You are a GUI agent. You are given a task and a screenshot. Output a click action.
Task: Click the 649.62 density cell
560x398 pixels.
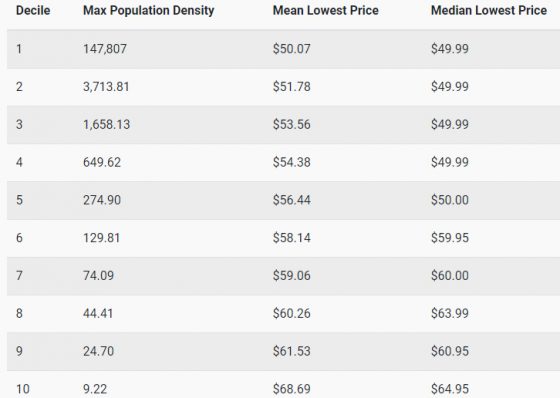click(102, 162)
